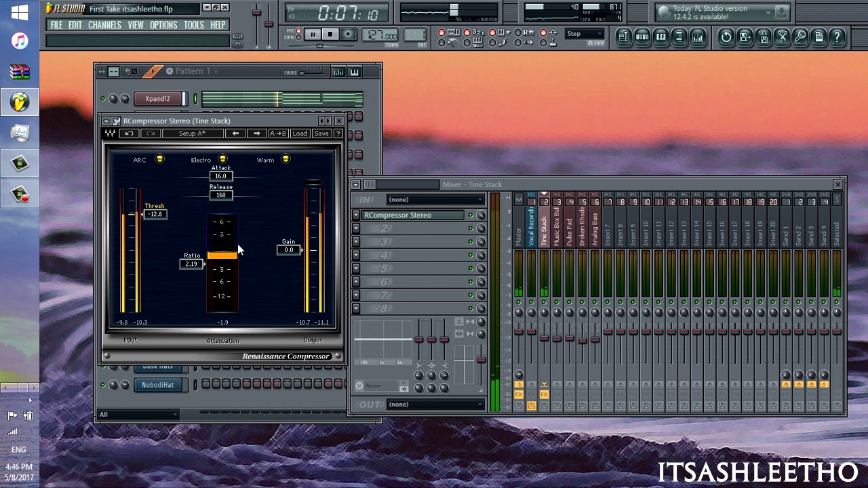
Task: Click the Load button in RCompressor
Action: pyautogui.click(x=300, y=134)
